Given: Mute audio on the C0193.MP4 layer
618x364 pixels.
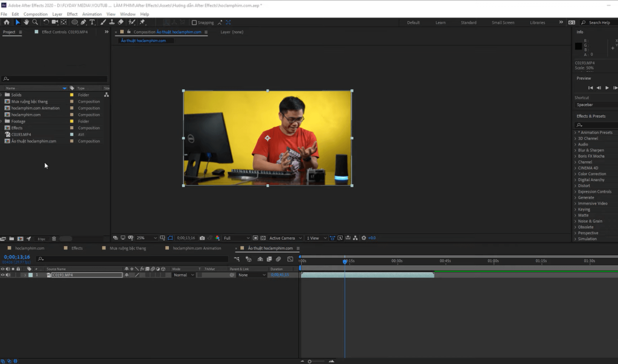Looking at the screenshot, I should click(7, 275).
